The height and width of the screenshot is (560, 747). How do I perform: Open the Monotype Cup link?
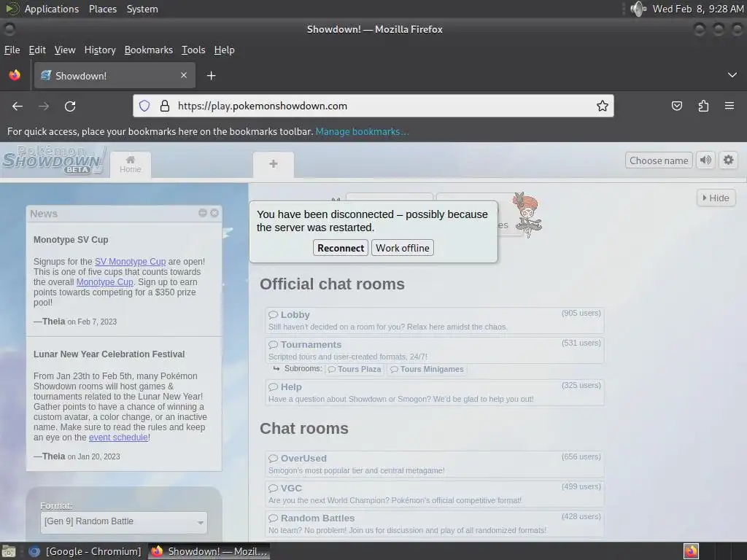[x=104, y=282]
